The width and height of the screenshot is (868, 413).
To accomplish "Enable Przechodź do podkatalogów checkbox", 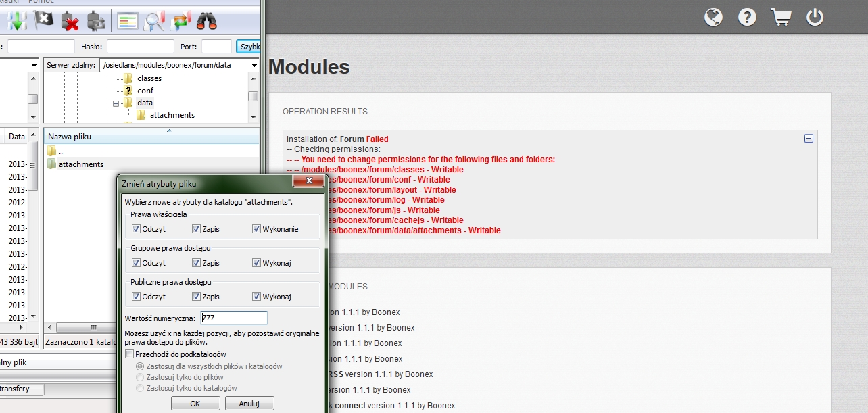I will tap(130, 354).
